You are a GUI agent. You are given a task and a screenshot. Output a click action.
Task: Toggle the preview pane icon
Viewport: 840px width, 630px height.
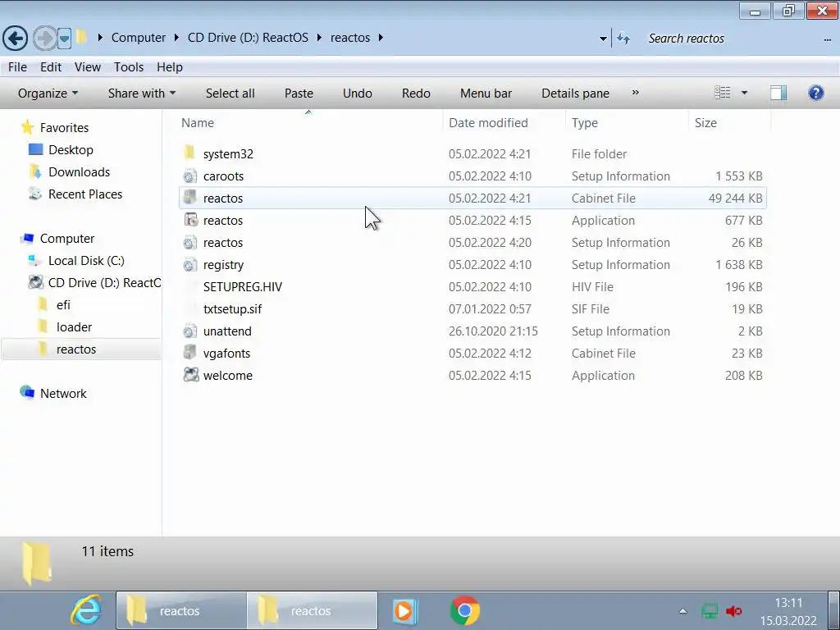778,93
